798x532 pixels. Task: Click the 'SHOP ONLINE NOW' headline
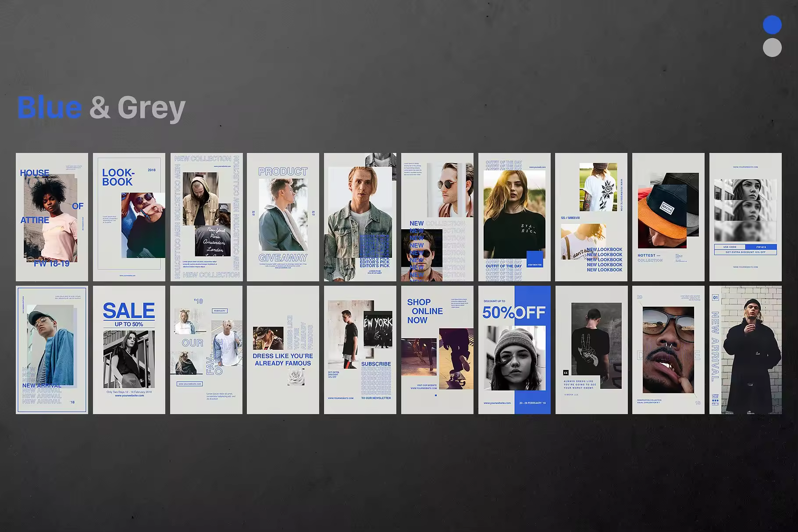click(424, 311)
